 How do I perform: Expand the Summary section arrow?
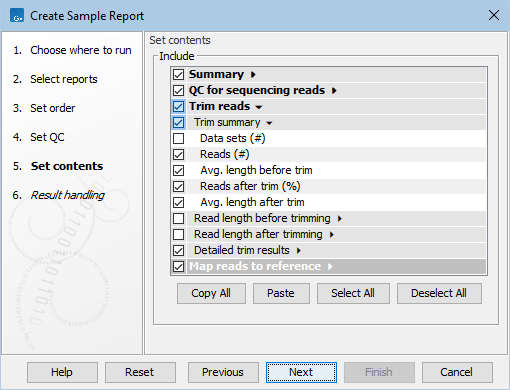pos(253,75)
